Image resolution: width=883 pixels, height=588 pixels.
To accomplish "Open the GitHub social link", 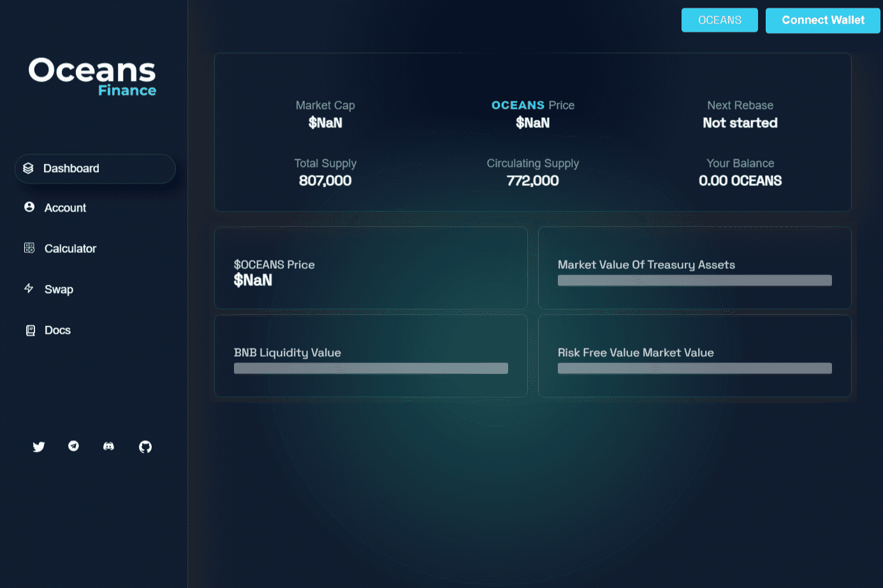I will (145, 447).
